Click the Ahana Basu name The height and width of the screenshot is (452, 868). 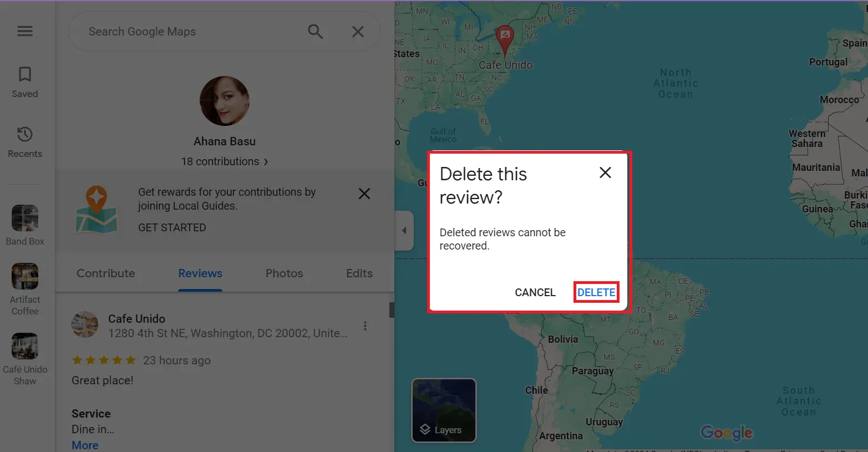click(225, 141)
